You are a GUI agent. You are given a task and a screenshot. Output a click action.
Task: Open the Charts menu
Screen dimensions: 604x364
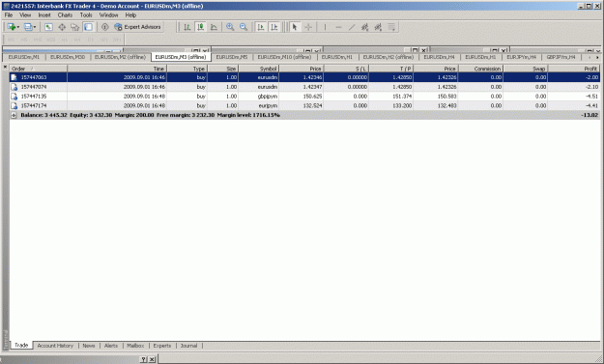(x=65, y=15)
